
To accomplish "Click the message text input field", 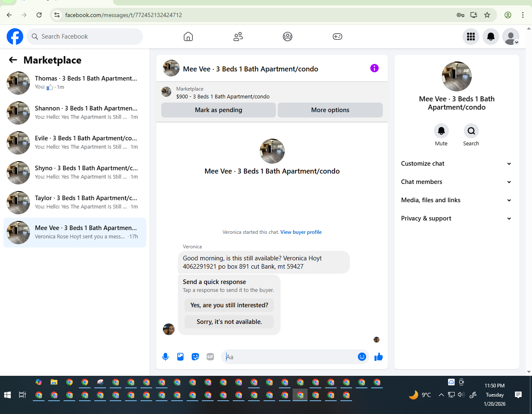I will tap(291, 357).
